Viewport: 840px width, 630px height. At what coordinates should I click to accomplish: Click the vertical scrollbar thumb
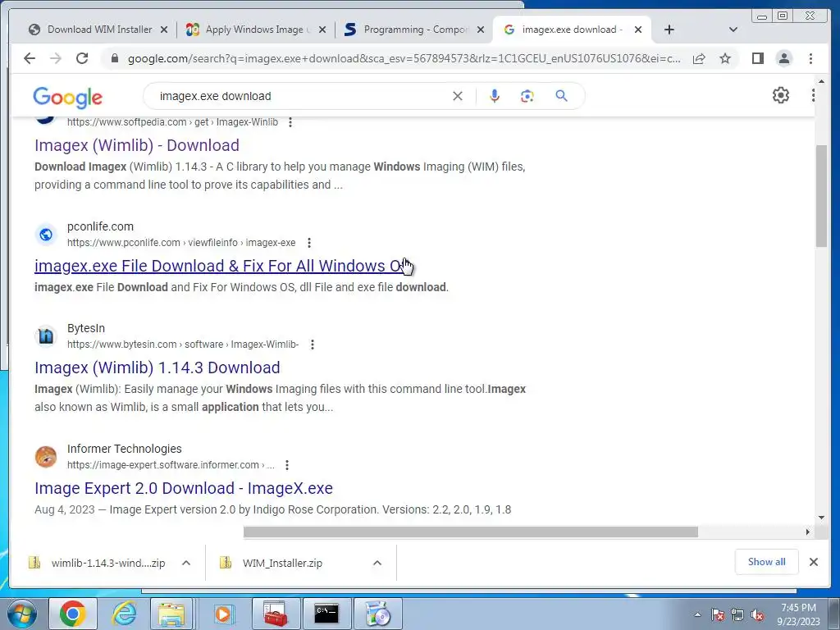click(821, 195)
